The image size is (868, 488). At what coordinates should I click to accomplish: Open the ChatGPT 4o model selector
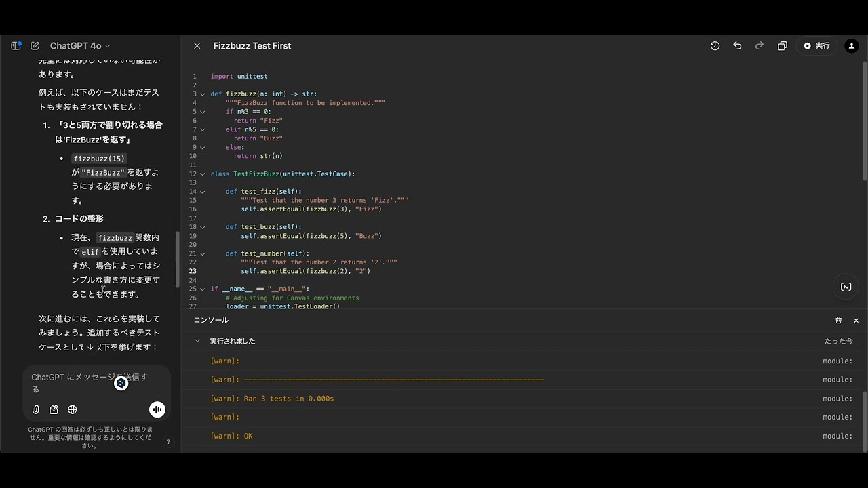pyautogui.click(x=80, y=46)
